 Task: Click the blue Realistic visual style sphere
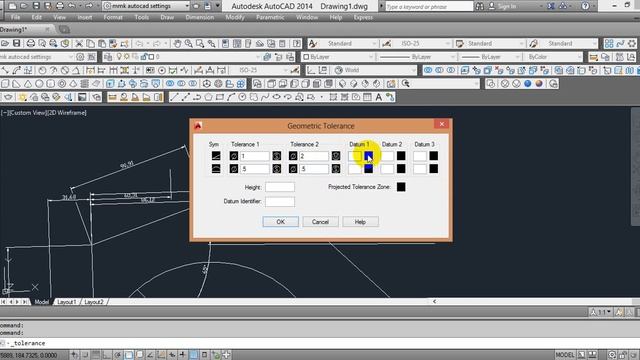pyautogui.click(x=528, y=84)
